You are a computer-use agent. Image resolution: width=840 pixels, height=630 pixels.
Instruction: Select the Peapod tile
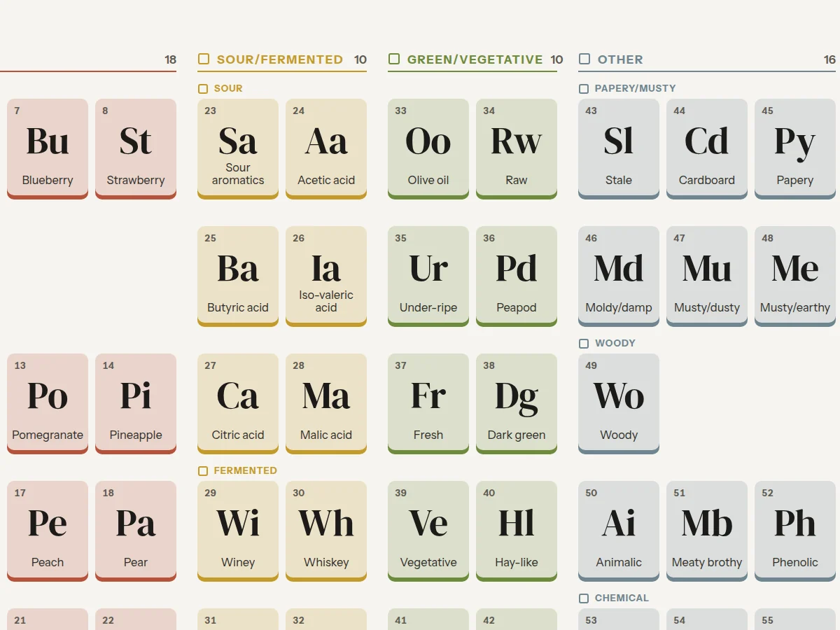(517, 276)
